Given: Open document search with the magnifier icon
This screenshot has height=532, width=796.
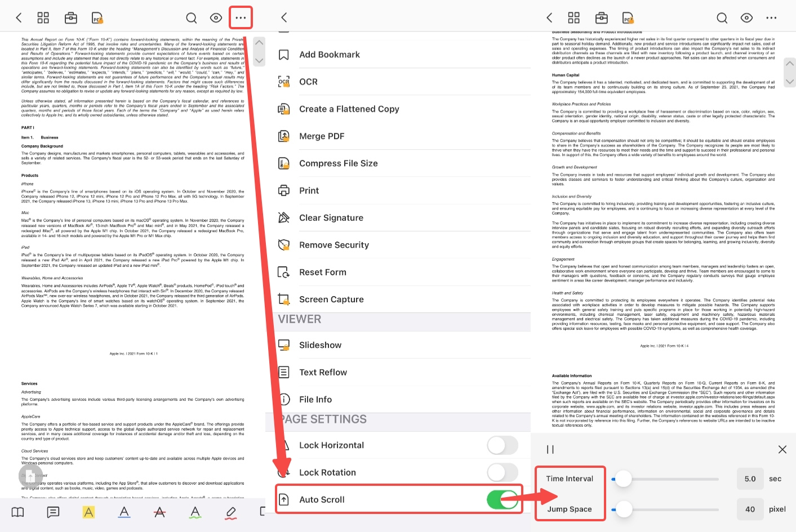Looking at the screenshot, I should (192, 17).
